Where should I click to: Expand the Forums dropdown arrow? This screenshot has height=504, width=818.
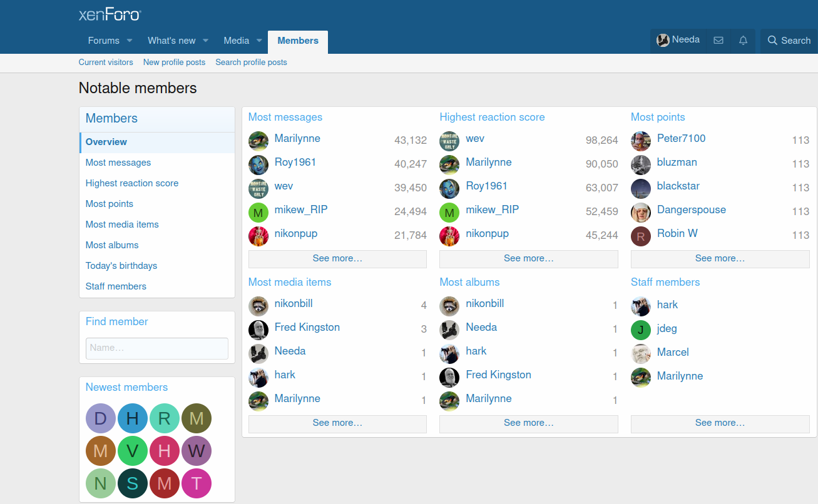tap(130, 41)
